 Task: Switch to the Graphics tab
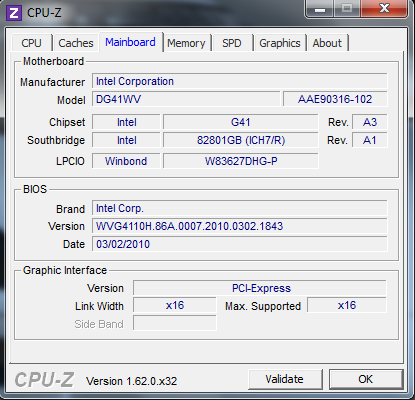(280, 43)
